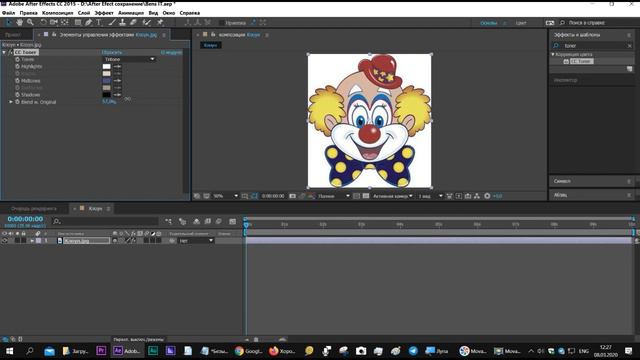Open the Shadows black color swatch

click(107, 95)
